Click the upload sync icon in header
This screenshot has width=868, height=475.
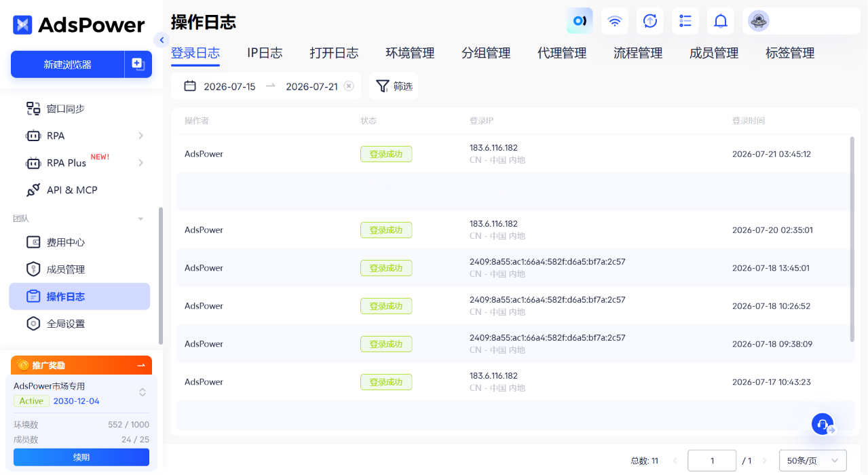650,21
